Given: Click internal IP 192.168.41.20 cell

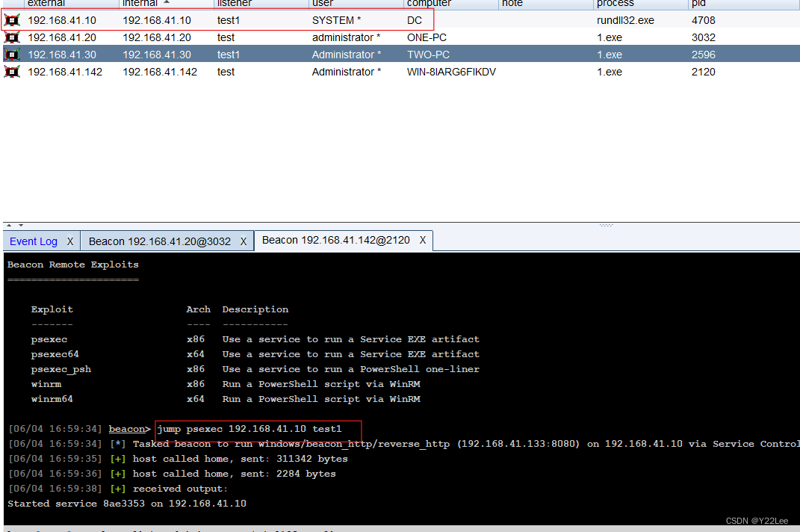Looking at the screenshot, I should [x=157, y=38].
